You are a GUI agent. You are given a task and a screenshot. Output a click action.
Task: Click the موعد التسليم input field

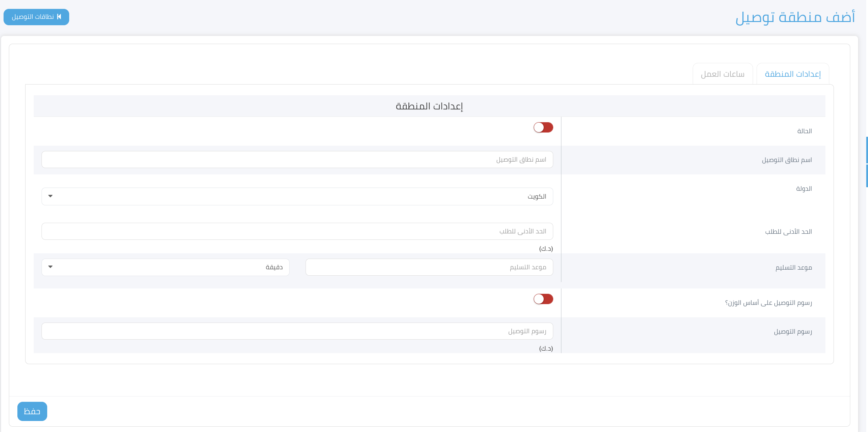[x=429, y=267]
